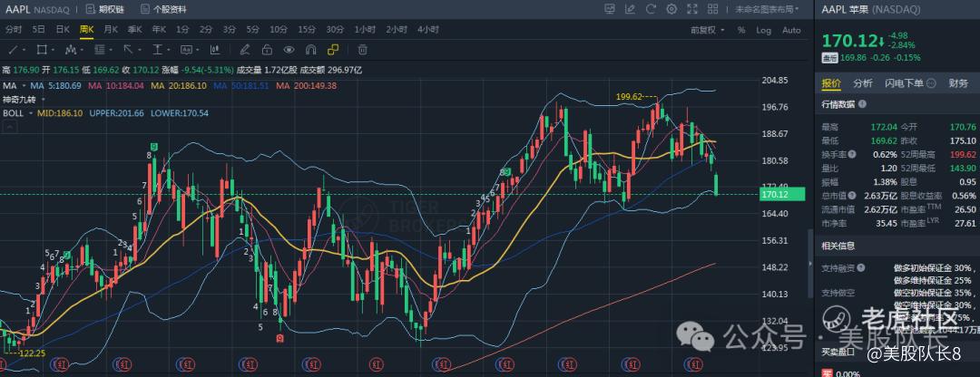Collapse side panel using the divider handle
Viewport: 980px width, 377px height.
tap(810, 263)
